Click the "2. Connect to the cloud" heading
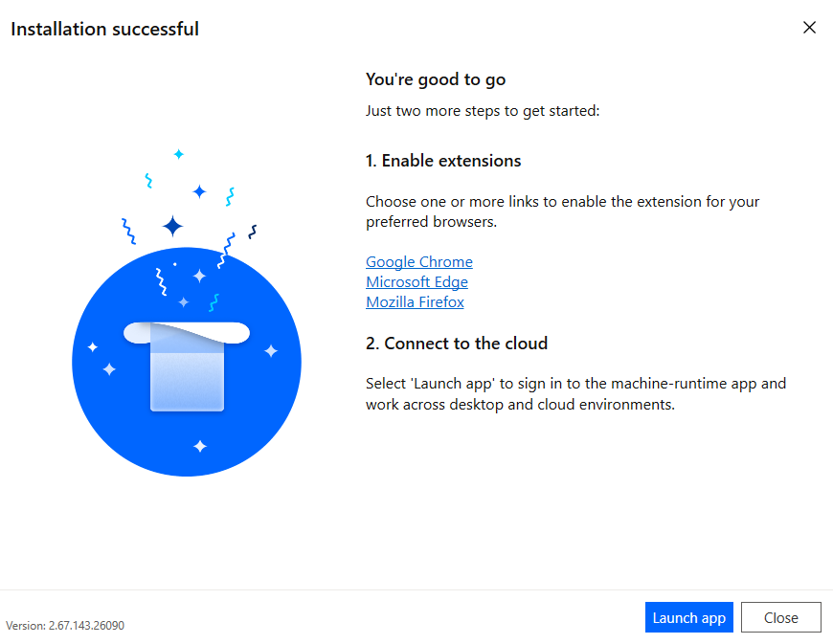 tap(457, 344)
